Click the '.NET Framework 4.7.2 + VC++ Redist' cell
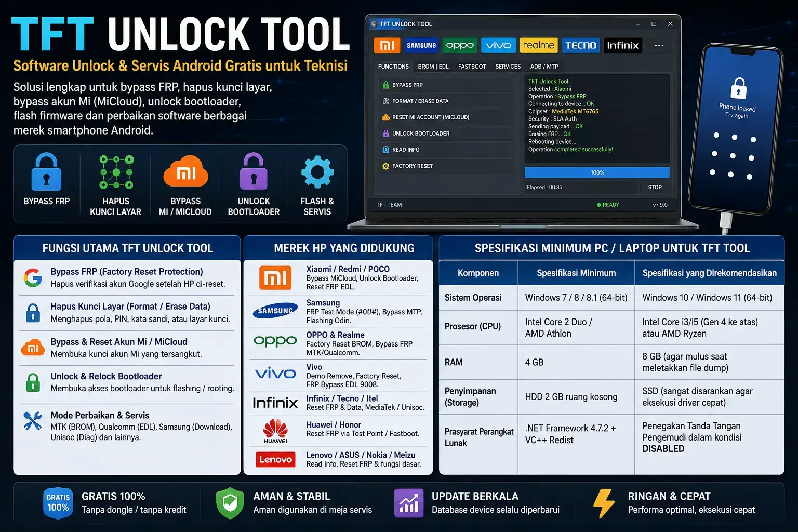This screenshot has width=798, height=532. point(576,444)
